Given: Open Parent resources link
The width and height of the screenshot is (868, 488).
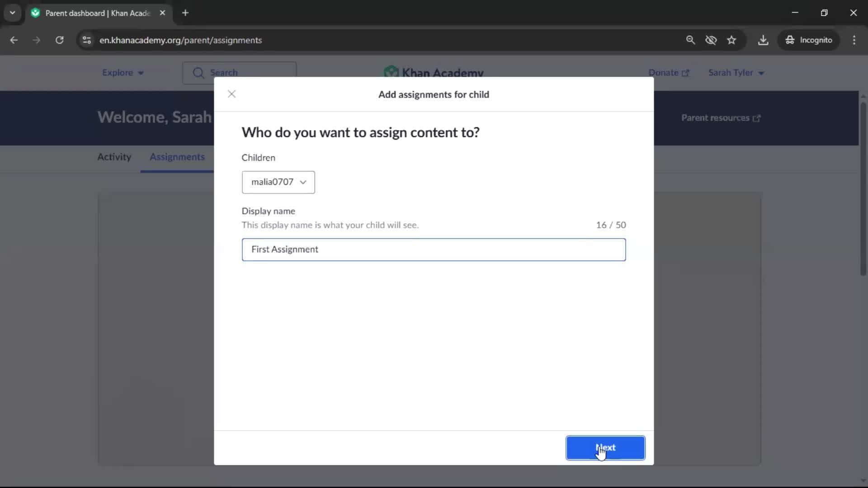Looking at the screenshot, I should pos(721,118).
